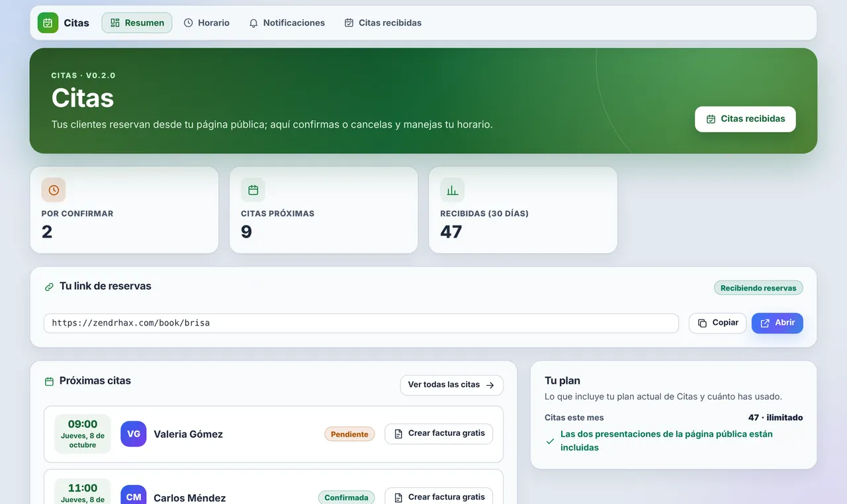The image size is (847, 504).
Task: Click the Pendiente status badge
Action: click(349, 434)
